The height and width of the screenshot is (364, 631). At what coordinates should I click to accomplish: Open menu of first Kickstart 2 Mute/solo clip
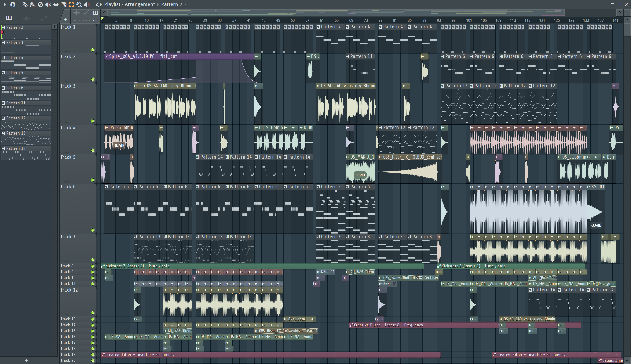pos(103,266)
